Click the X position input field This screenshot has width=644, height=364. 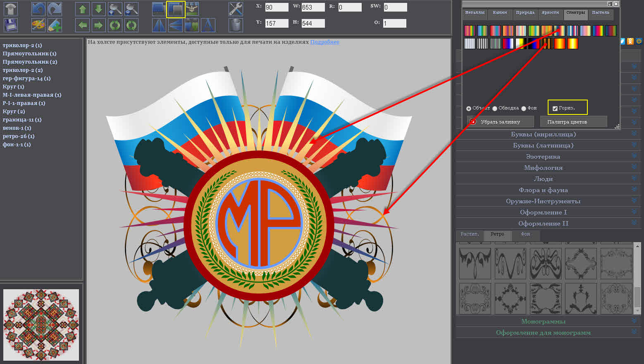[x=277, y=7]
